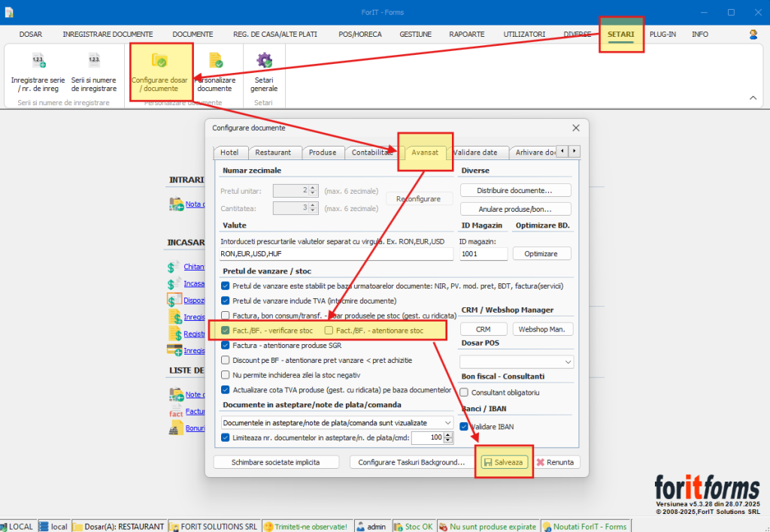This screenshot has width=770, height=532.
Task: Click Trimiteti-ne observatii smiley in status bar
Action: (x=268, y=526)
